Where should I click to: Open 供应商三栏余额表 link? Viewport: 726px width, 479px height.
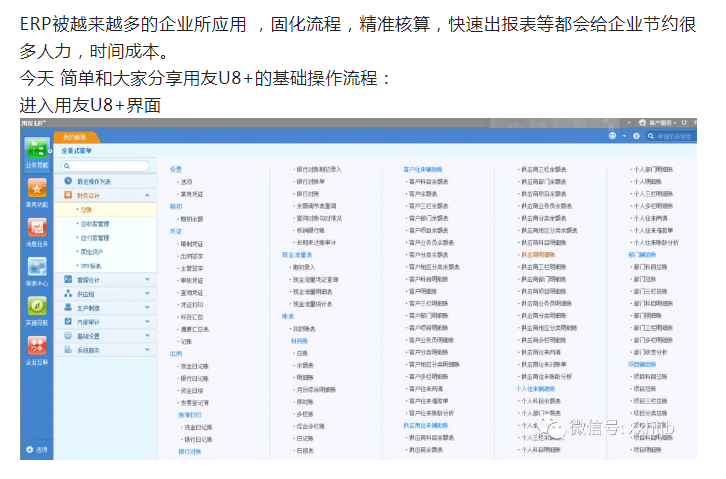544,169
